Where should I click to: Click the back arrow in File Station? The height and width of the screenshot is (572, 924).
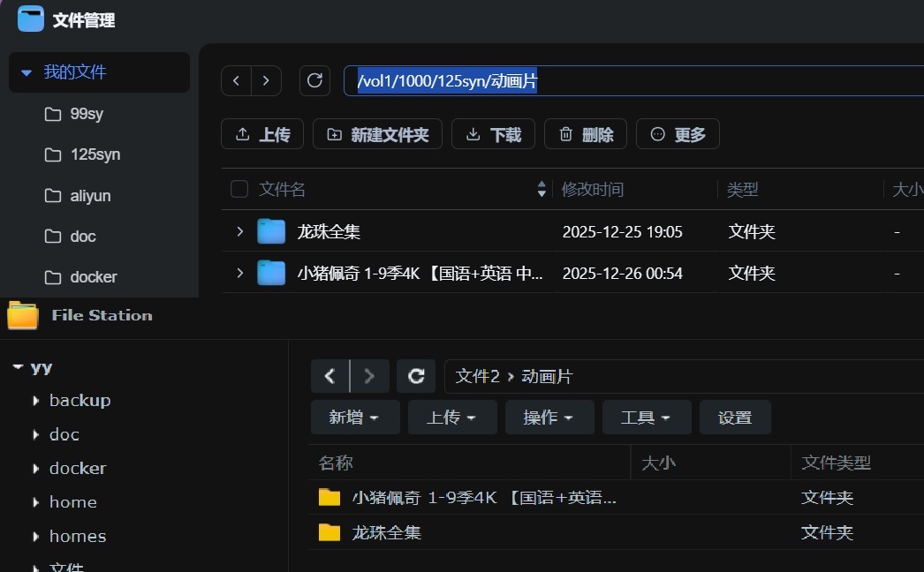[x=329, y=375]
